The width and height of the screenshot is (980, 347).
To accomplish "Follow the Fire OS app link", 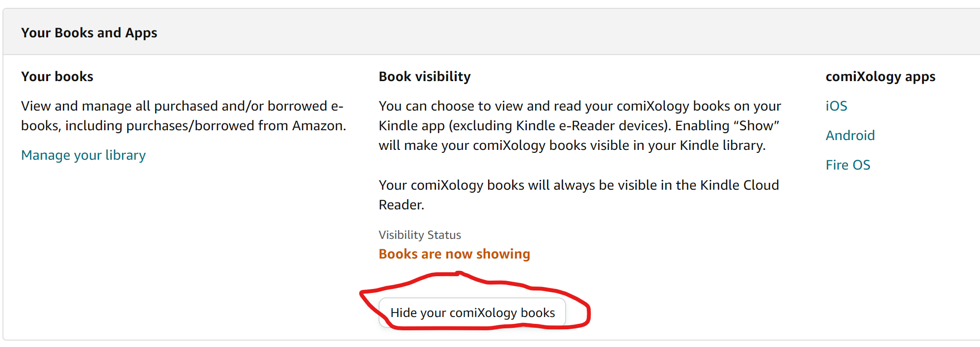I will point(847,165).
